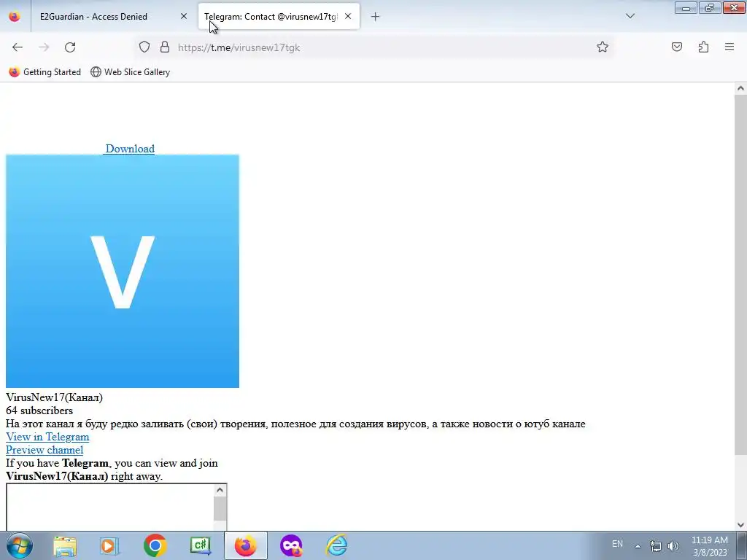Click the forward navigation arrow

click(x=44, y=47)
